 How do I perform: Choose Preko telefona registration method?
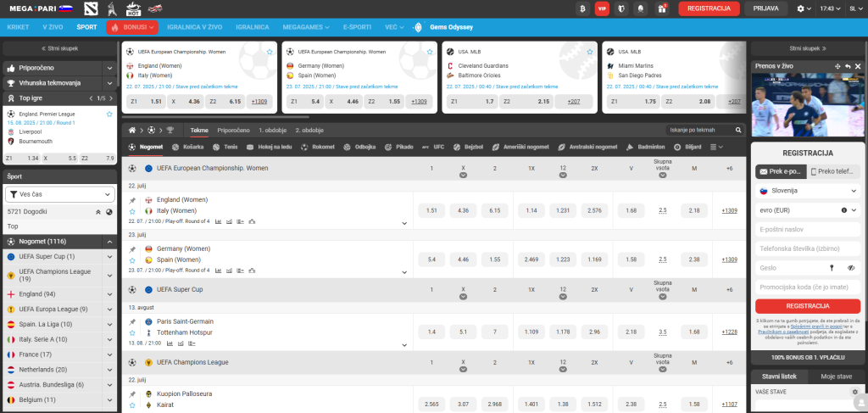pyautogui.click(x=834, y=172)
